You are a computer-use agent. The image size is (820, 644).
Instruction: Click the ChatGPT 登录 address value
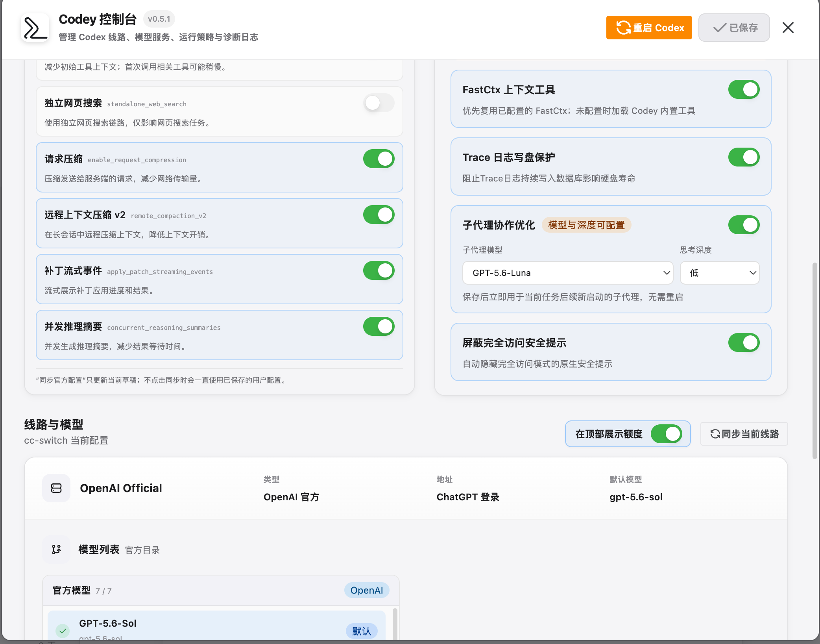click(468, 497)
